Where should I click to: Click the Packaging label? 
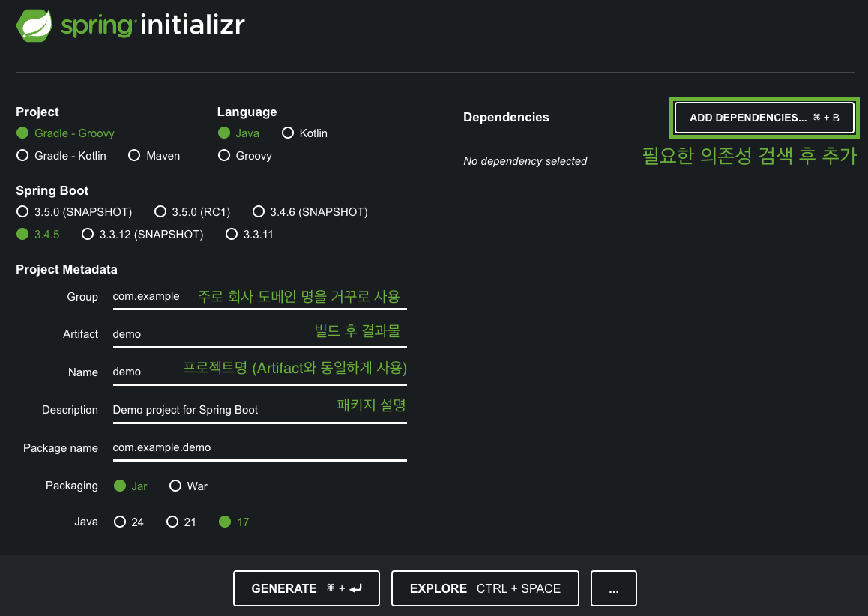coord(72,486)
